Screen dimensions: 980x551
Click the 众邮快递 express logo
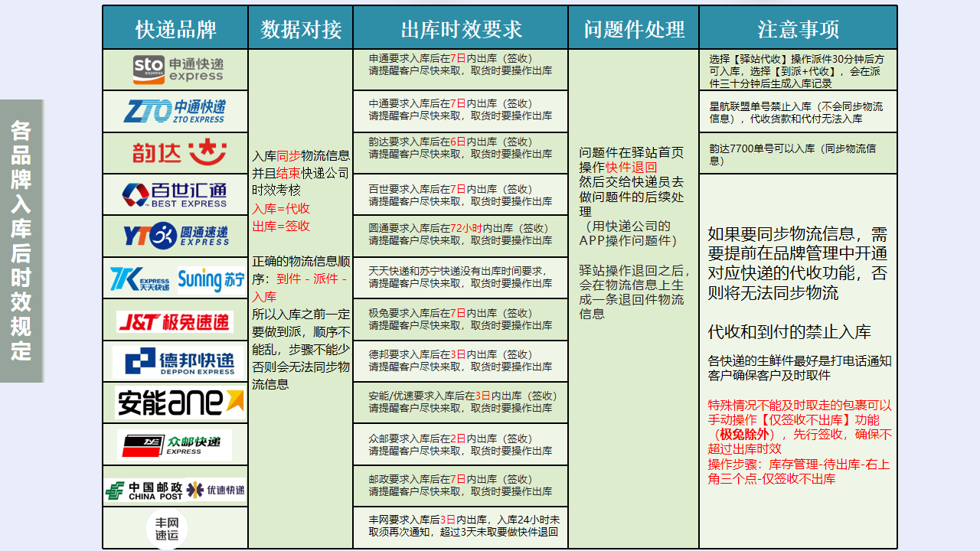pos(175,445)
